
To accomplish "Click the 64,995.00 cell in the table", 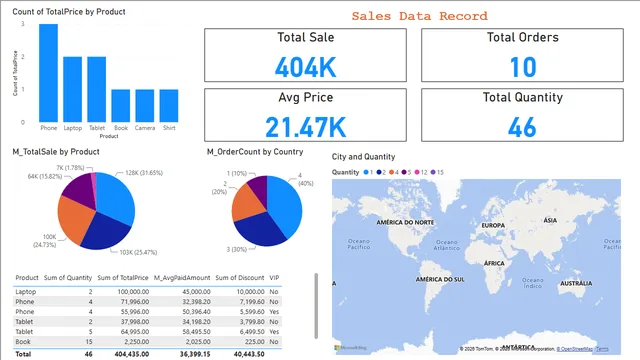I will pyautogui.click(x=135, y=332).
